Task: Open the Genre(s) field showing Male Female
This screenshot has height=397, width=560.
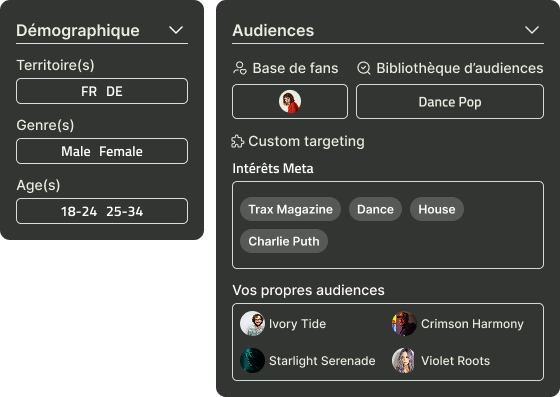Action: click(102, 151)
